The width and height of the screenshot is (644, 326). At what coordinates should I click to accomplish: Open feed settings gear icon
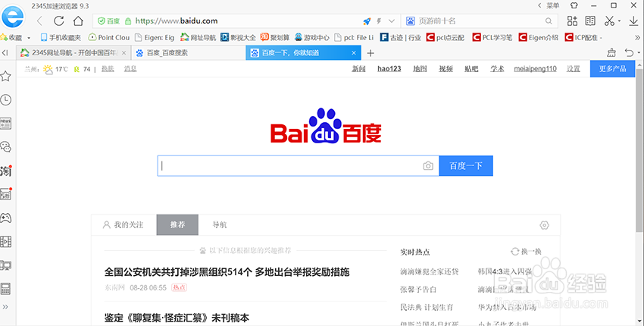pos(544,225)
